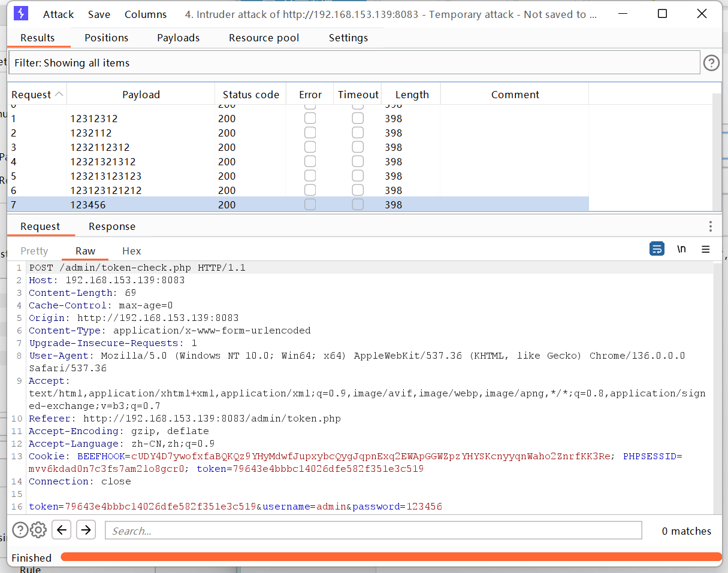Click the 0 matches search counter
Viewport: 728px width, 573px height.
click(x=687, y=531)
